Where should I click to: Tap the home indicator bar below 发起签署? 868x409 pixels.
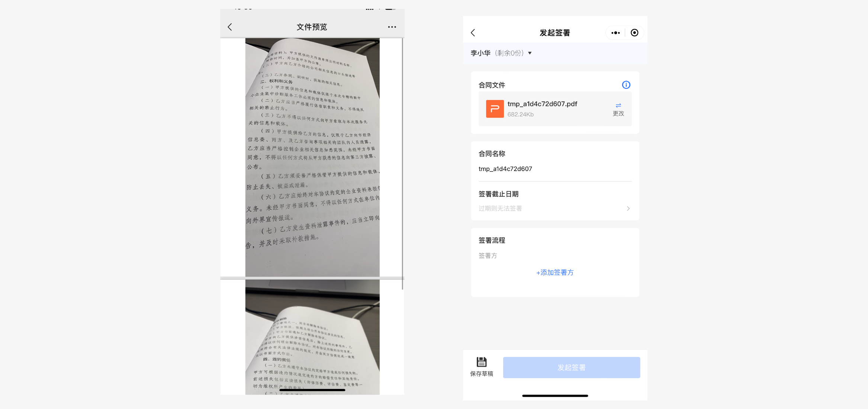coord(554,396)
